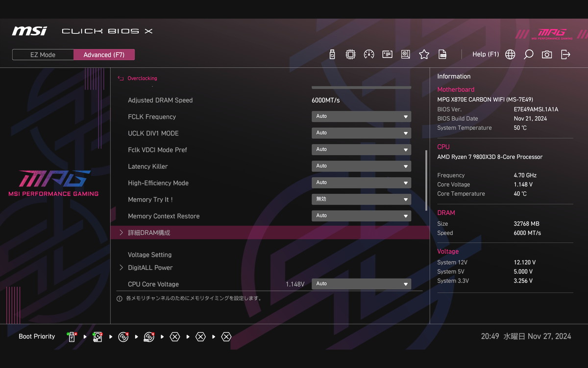Click the DRAM size 32768 MB value
This screenshot has height=368, width=588.
tap(526, 224)
